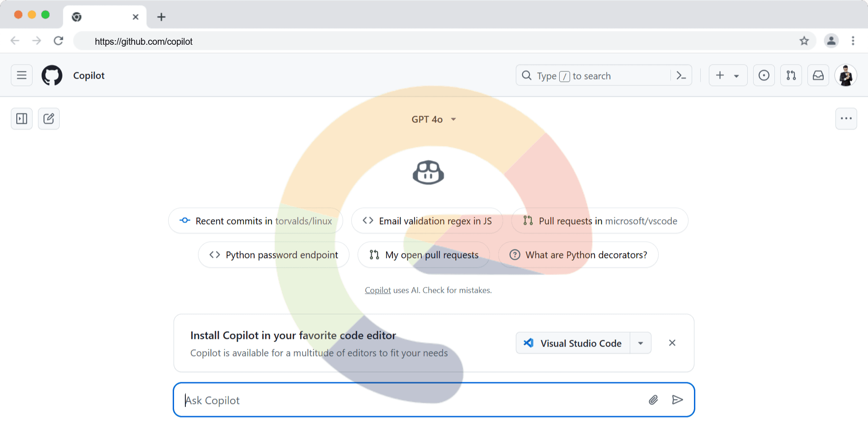
Task: Go to GitHub homepage via Octocat logo
Action: 52,75
